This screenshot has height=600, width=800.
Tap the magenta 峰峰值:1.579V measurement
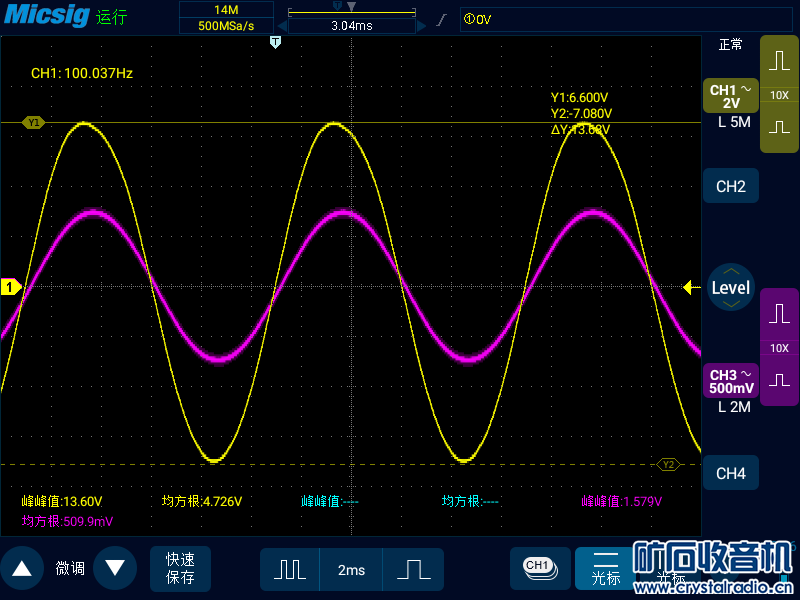[621, 502]
